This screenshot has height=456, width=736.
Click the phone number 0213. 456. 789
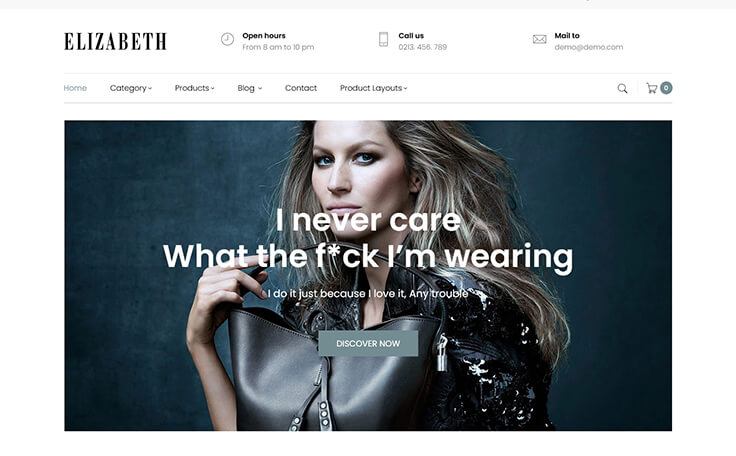coord(422,47)
